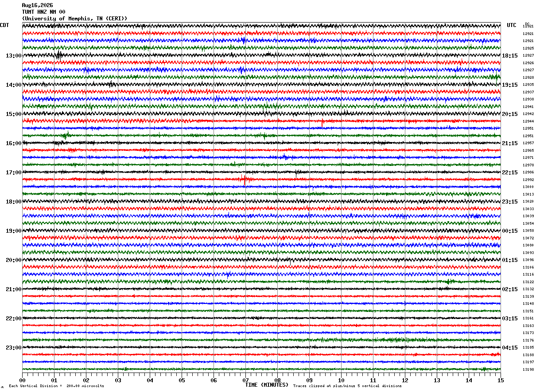Click the DC offset value 13020
The image size is (536, 392).
click(528, 202)
